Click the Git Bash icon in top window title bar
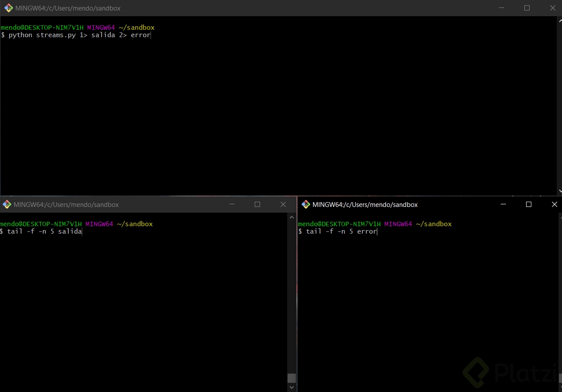The width and height of the screenshot is (562, 392). click(8, 8)
